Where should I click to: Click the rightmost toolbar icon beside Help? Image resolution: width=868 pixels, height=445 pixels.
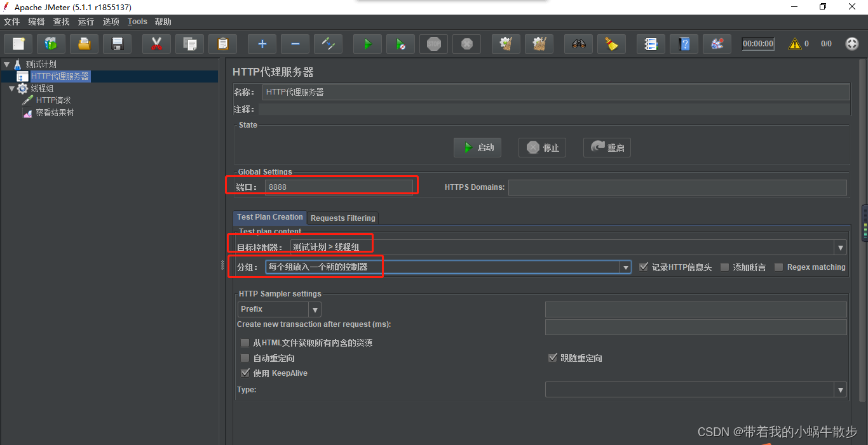pyautogui.click(x=717, y=44)
